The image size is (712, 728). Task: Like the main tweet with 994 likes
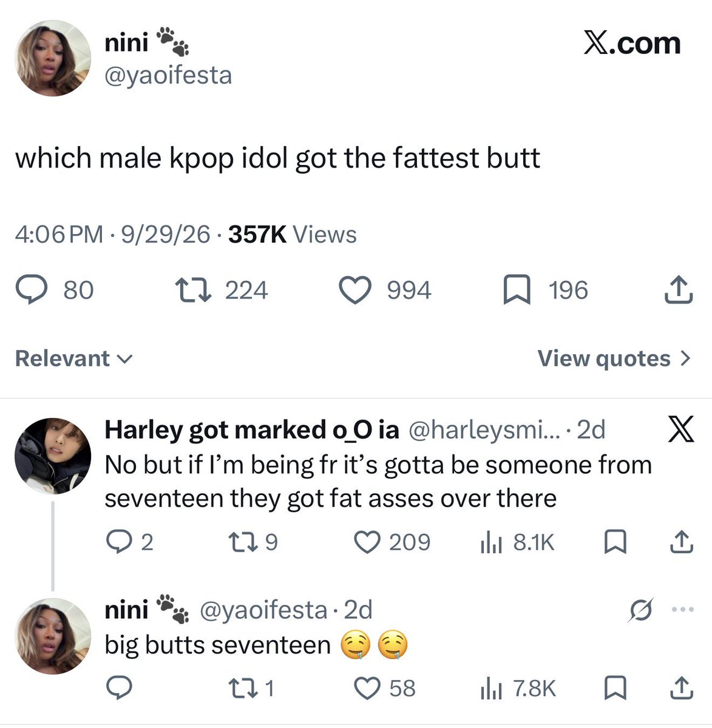(x=385, y=290)
